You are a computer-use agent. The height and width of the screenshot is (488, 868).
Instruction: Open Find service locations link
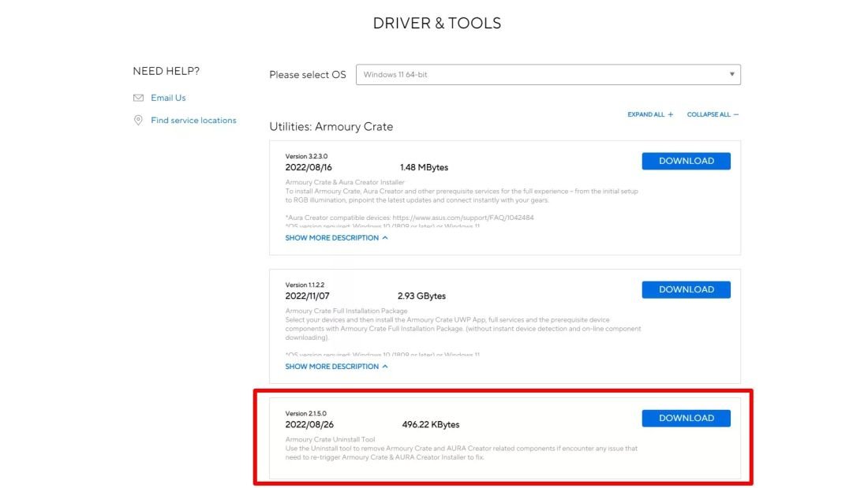coord(193,120)
